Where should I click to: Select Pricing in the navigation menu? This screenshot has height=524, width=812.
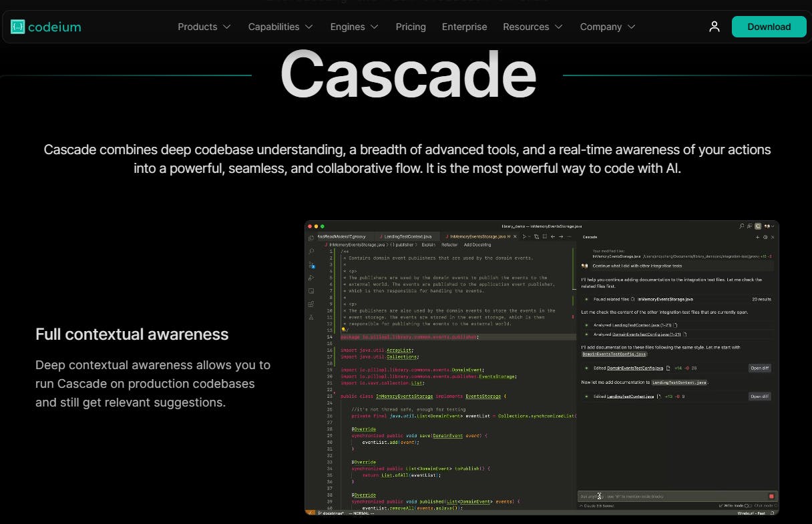[x=411, y=27]
